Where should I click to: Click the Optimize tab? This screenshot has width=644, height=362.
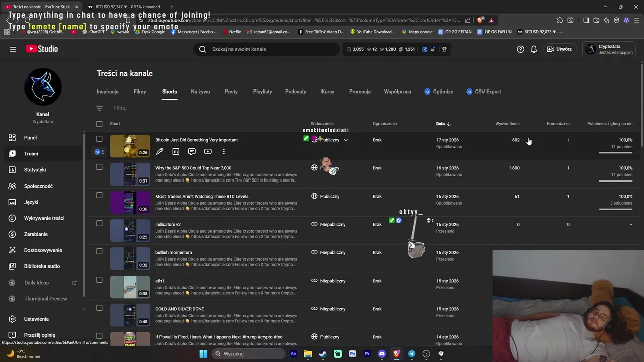tap(438, 92)
